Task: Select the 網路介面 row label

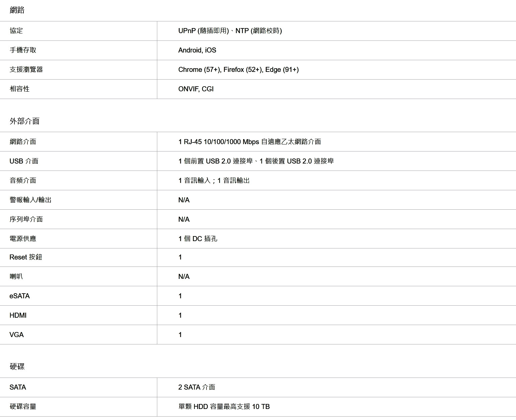Action: click(x=23, y=142)
